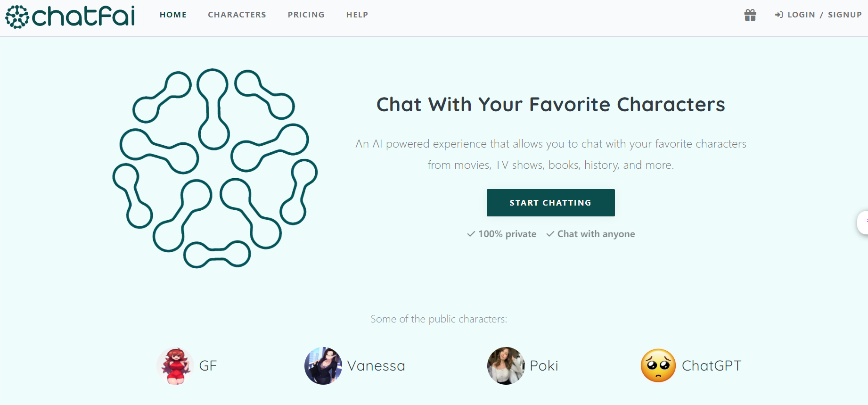Click the login arrow icon
Image resolution: width=868 pixels, height=405 pixels.
779,15
